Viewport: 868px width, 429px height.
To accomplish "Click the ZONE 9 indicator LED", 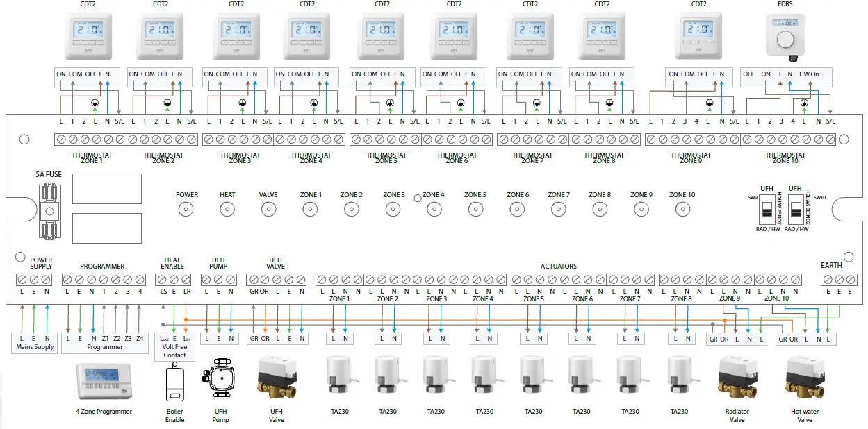I will pos(641,210).
